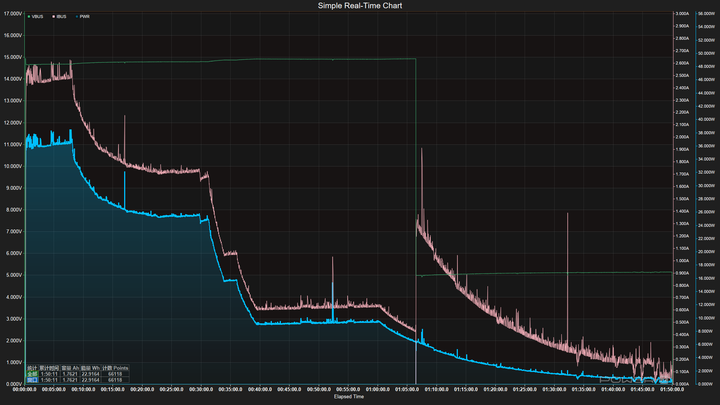Hide the PWR series via legend label

83,17
